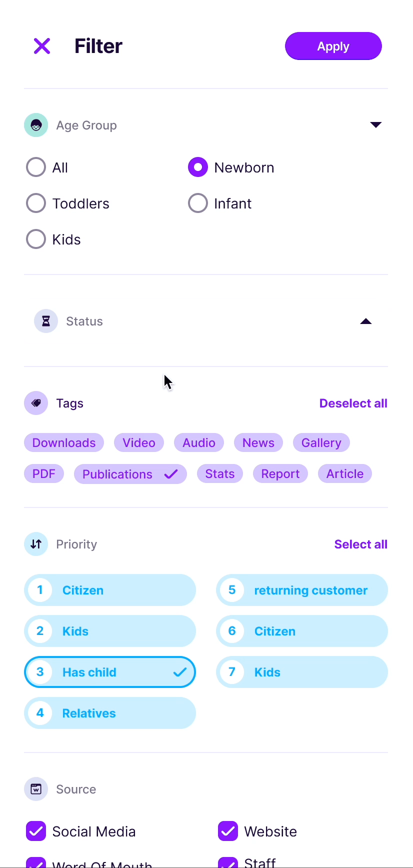This screenshot has width=413, height=868.
Task: Click the Tags label icon
Action: coord(36,403)
